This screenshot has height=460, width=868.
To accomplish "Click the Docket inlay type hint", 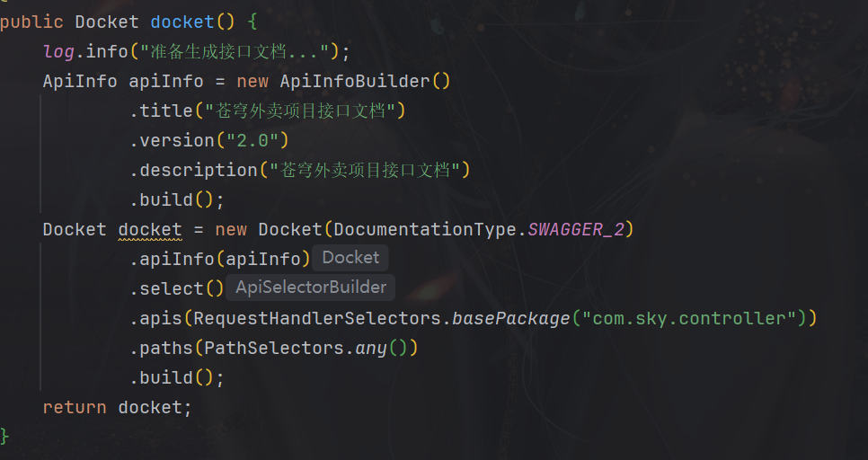I will pyautogui.click(x=350, y=258).
